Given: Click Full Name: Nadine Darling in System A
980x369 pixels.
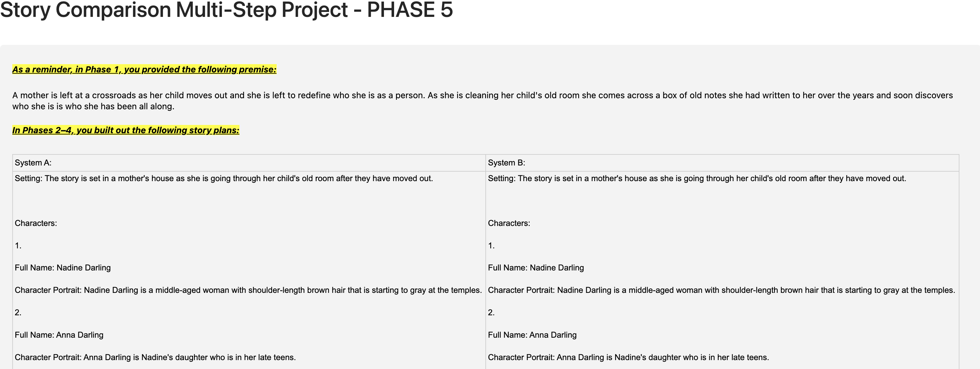Looking at the screenshot, I should 63,268.
